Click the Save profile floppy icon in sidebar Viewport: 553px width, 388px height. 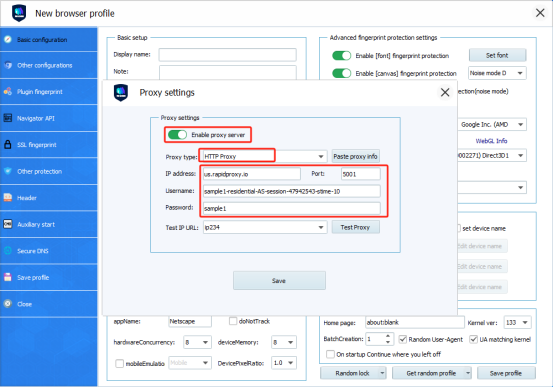pos(8,277)
